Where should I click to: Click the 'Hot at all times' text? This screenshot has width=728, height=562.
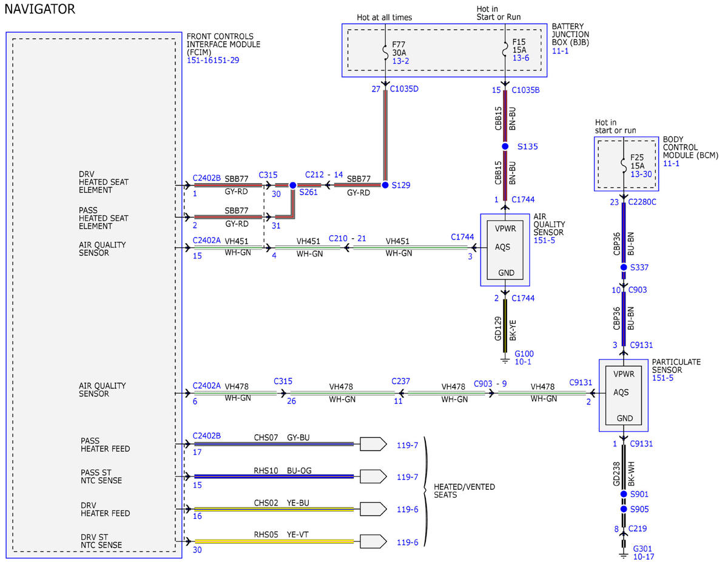385,18
